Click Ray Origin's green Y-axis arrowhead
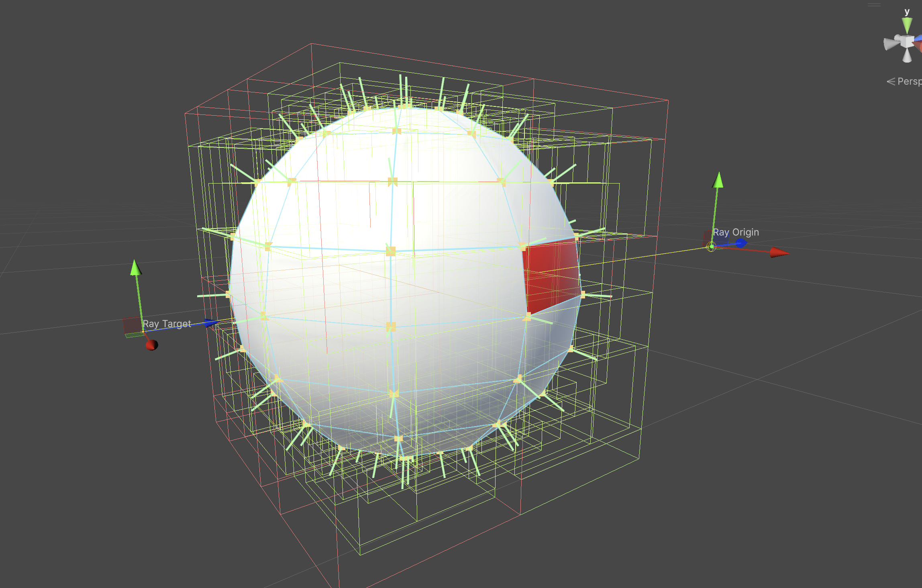The width and height of the screenshot is (922, 588). (718, 180)
